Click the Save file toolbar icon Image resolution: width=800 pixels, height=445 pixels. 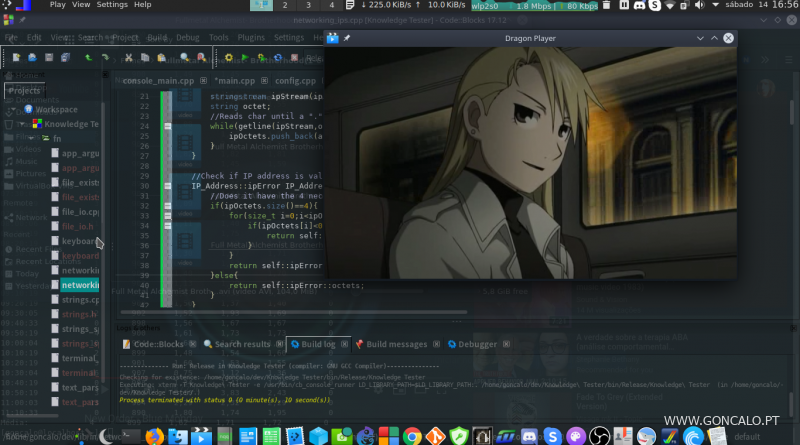[50, 58]
